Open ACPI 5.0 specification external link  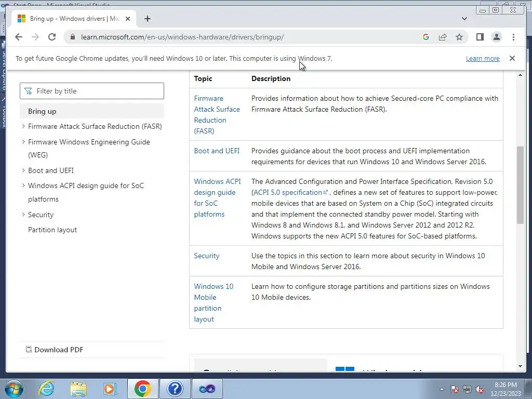coord(291,192)
